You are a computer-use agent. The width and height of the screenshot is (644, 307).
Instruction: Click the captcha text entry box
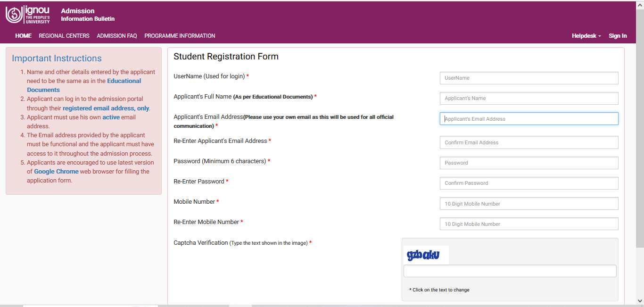510,271
